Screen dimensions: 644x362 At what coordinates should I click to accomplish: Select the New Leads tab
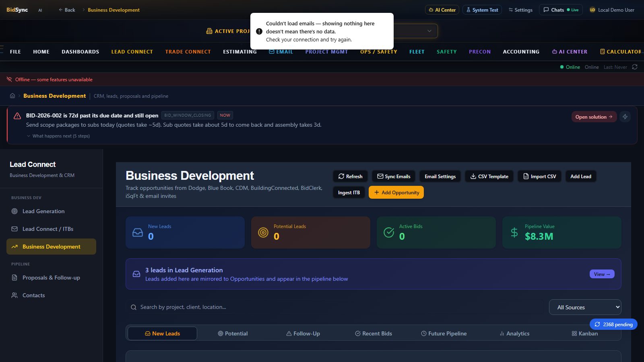[162, 333]
